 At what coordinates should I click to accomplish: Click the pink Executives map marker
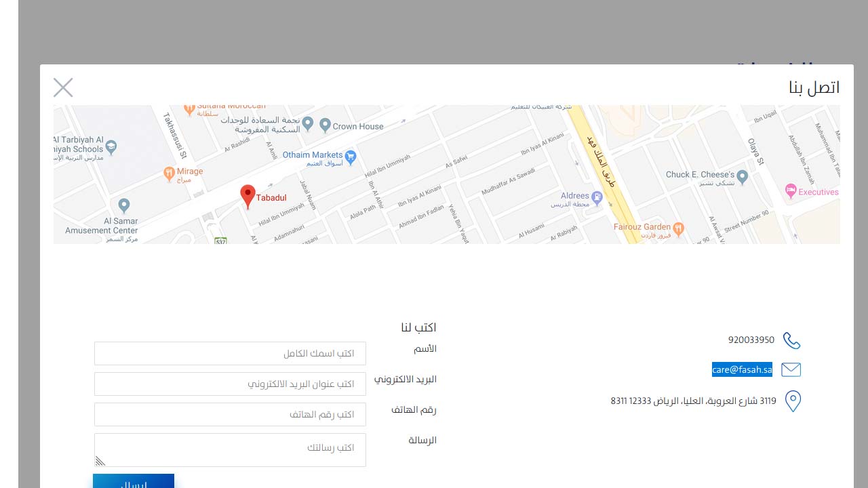791,191
